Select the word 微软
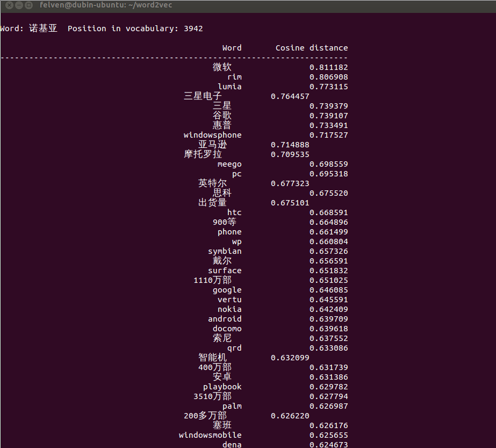Image resolution: width=496 pixels, height=448 pixels. click(x=222, y=67)
